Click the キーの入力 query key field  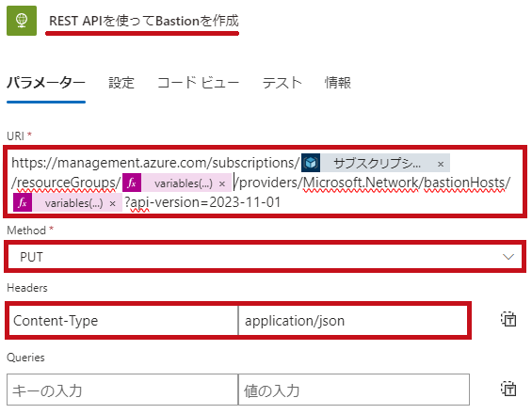coord(122,390)
